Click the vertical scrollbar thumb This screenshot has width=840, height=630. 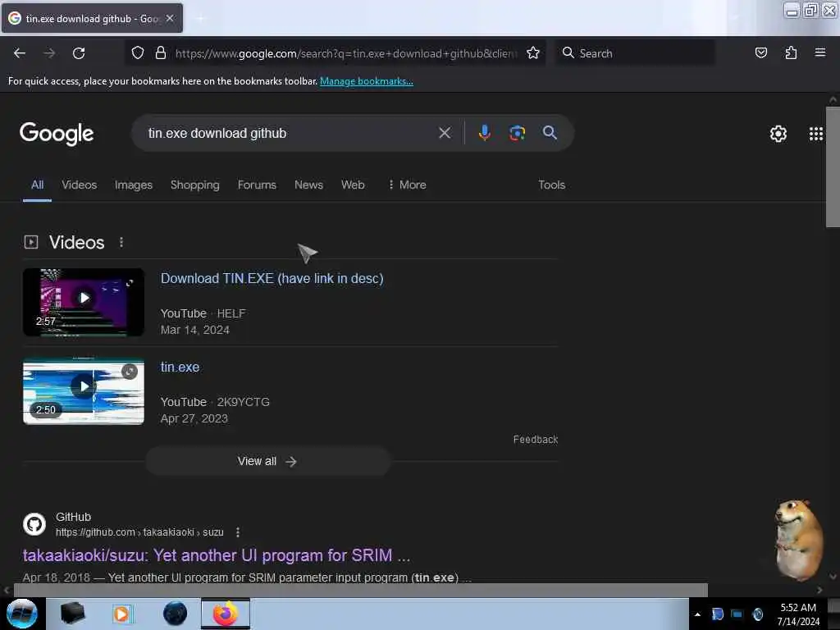pyautogui.click(x=833, y=167)
